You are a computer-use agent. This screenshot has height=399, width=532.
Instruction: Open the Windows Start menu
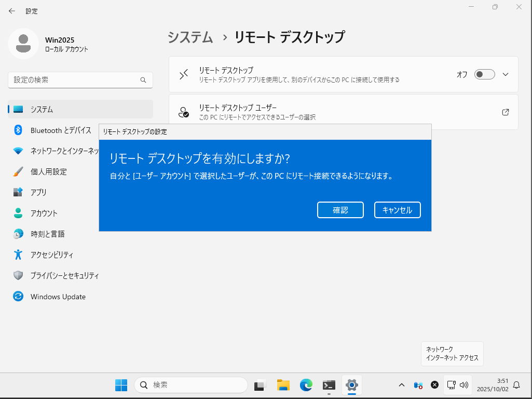tap(121, 385)
